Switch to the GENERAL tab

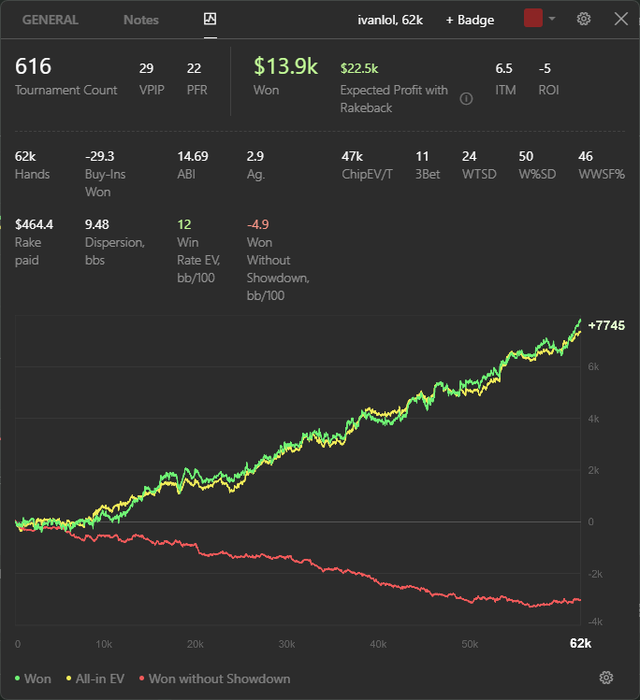tap(50, 20)
